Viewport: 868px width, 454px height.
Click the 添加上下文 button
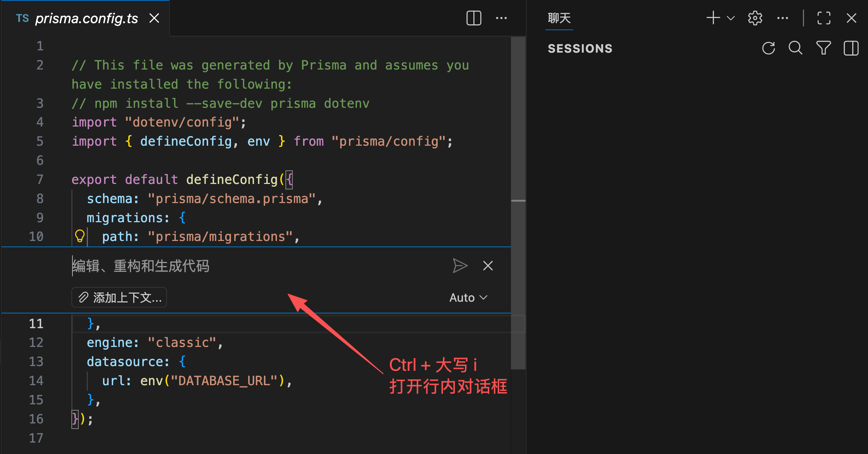click(119, 297)
